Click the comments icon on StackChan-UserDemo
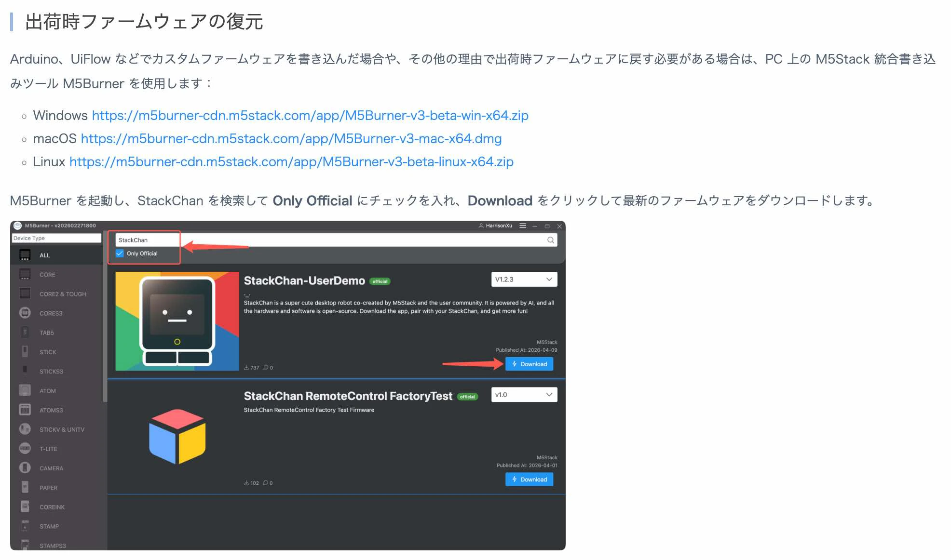The width and height of the screenshot is (951, 560). point(266,368)
